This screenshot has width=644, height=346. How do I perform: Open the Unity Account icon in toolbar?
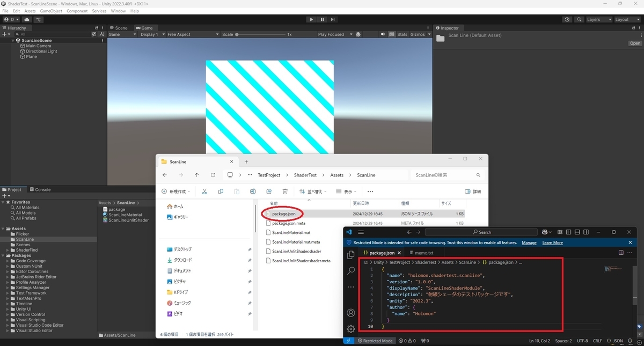coord(6,19)
